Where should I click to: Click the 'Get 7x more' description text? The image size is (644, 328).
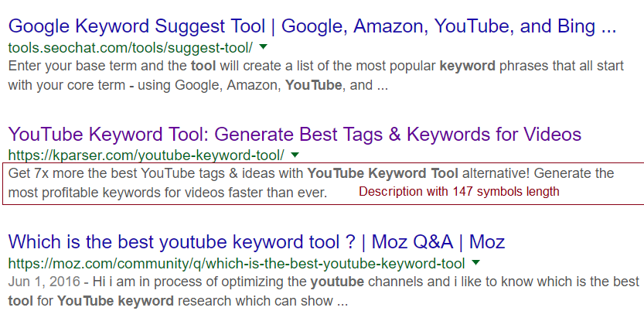pyautogui.click(x=155, y=173)
